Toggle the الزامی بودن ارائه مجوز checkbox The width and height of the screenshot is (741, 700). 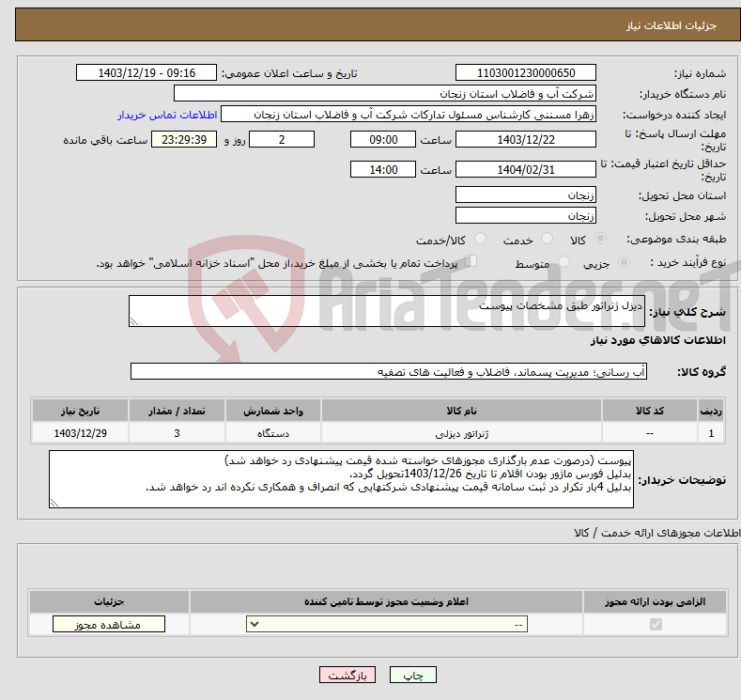click(656, 625)
